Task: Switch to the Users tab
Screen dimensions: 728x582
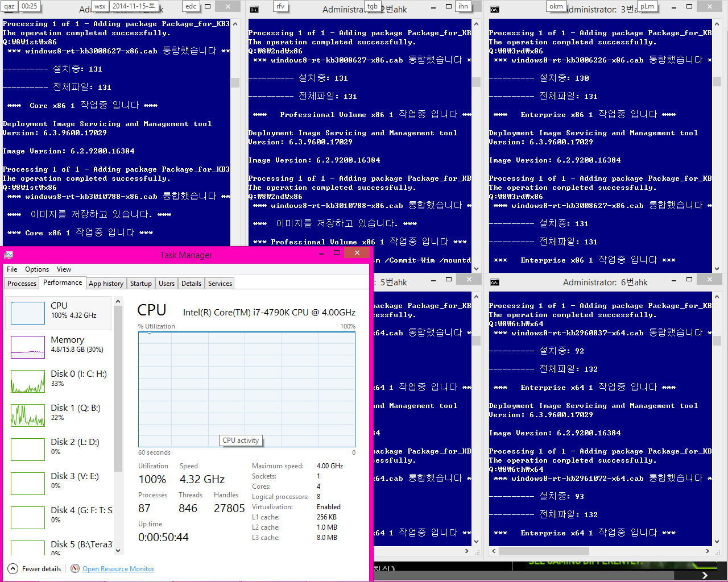Action: (167, 283)
